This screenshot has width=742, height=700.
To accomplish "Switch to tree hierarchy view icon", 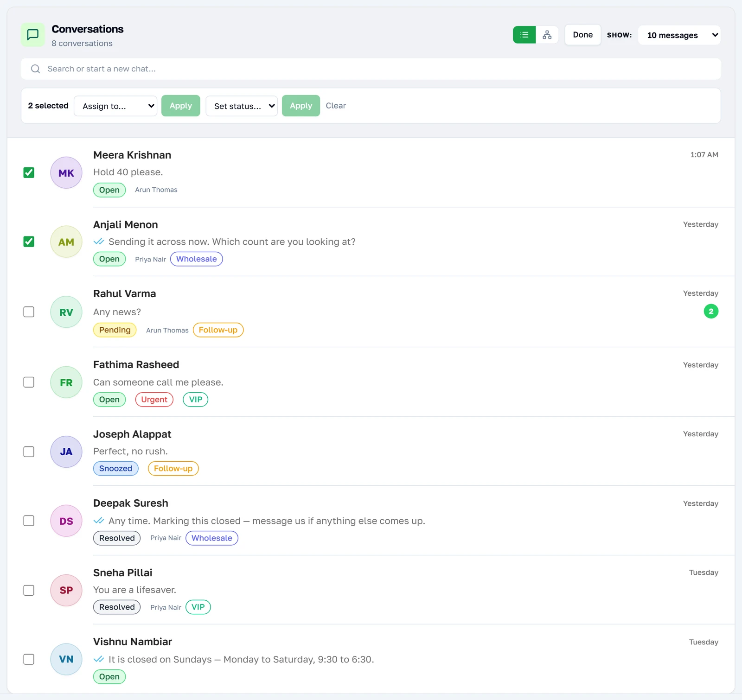I will click(547, 35).
